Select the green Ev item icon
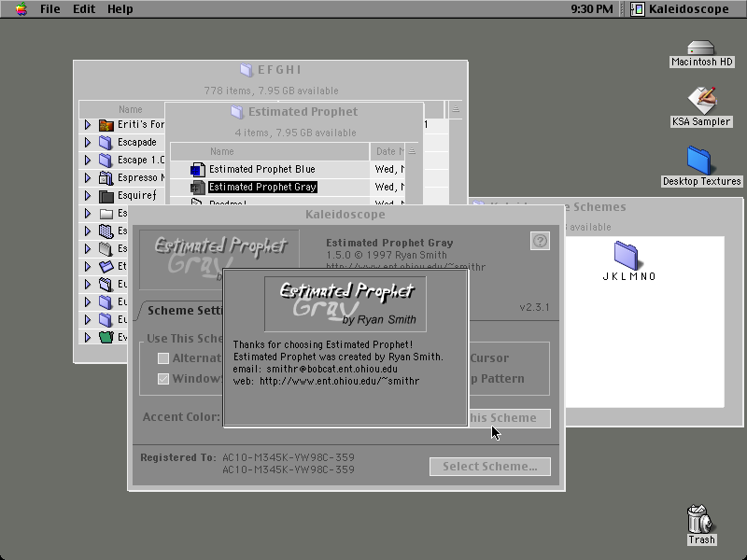The image size is (747, 560). [x=106, y=337]
